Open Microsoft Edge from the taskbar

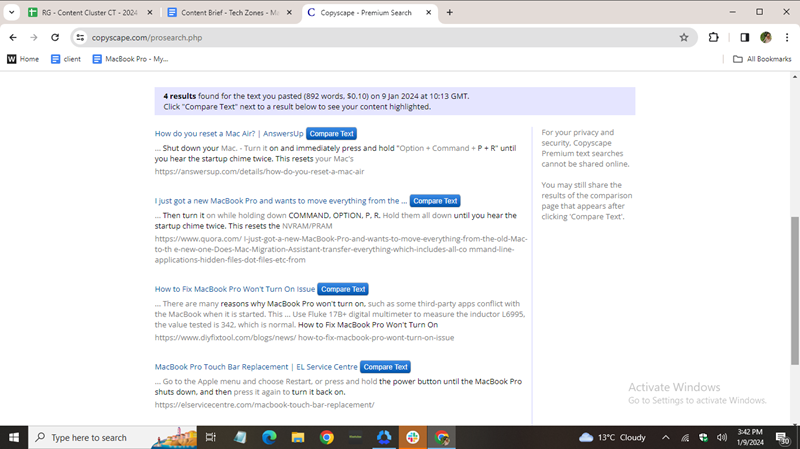269,437
